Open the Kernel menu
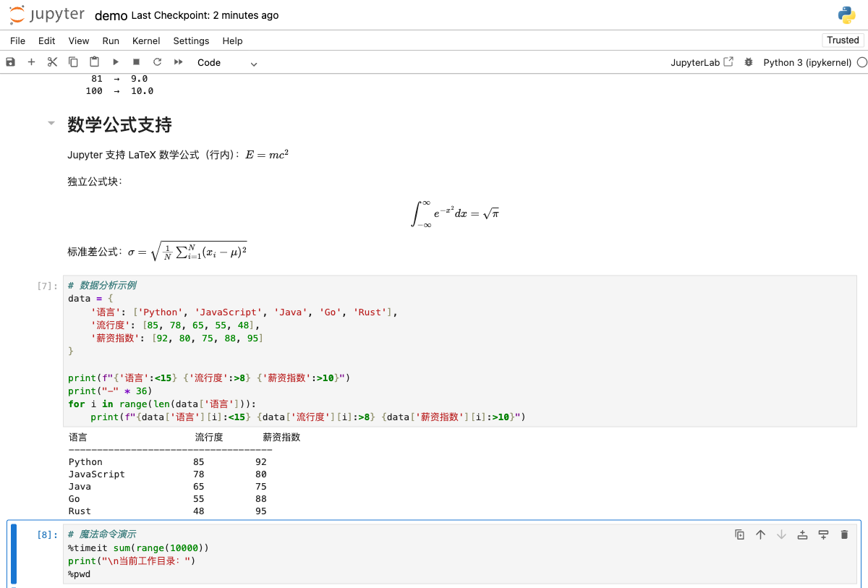This screenshot has height=588, width=868. (145, 41)
